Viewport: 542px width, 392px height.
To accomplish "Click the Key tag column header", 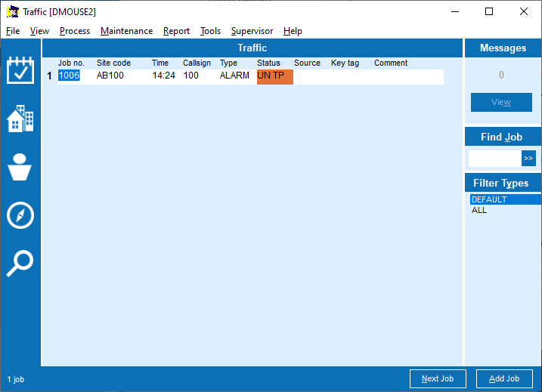I will [345, 63].
